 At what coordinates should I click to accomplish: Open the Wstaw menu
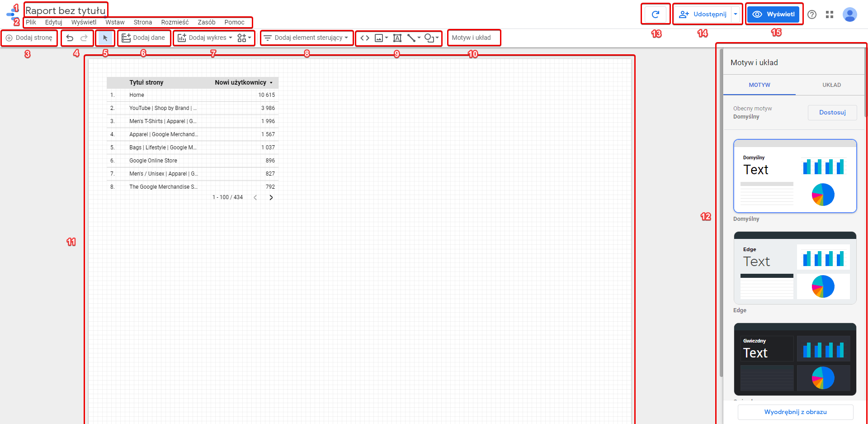point(115,22)
